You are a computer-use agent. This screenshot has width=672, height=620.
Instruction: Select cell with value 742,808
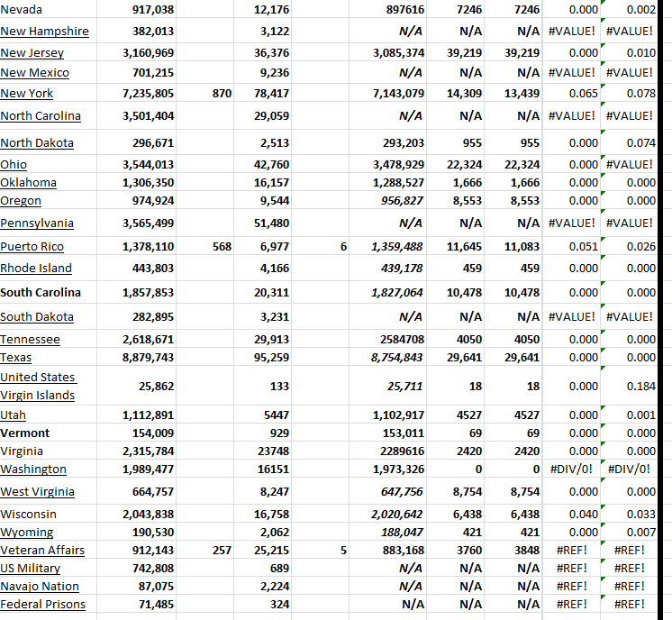[x=136, y=568]
